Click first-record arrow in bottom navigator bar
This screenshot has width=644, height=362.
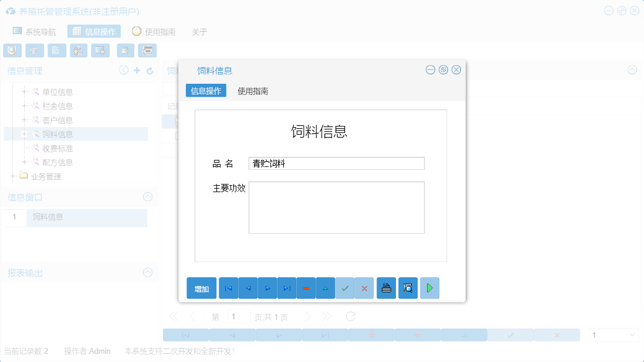(x=186, y=336)
